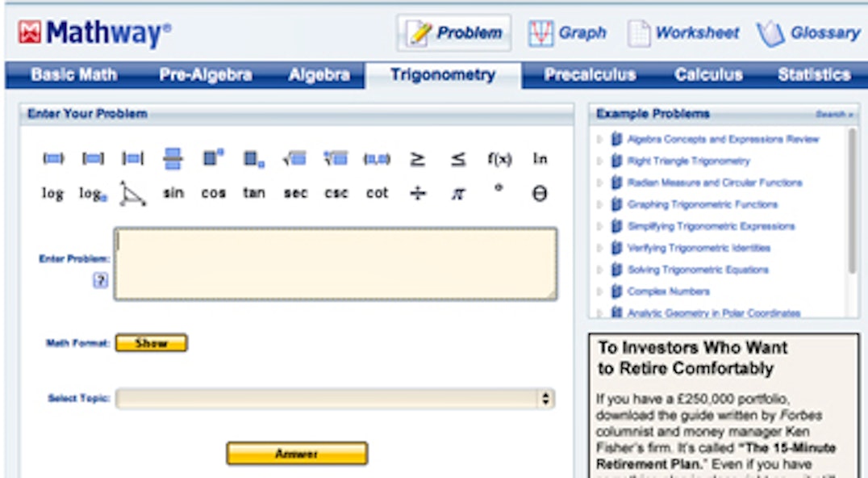Insert the cot function
The width and height of the screenshot is (868, 478).
click(377, 193)
